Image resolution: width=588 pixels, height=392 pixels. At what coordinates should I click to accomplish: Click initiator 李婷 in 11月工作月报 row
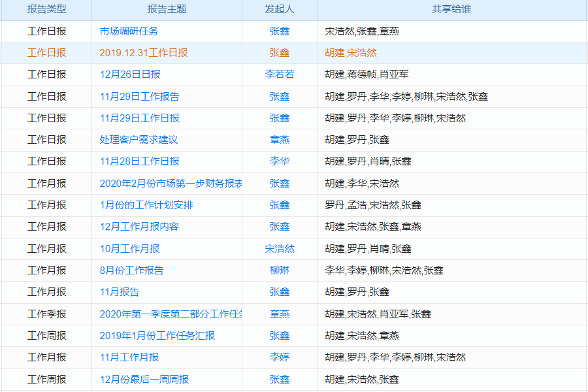point(280,357)
